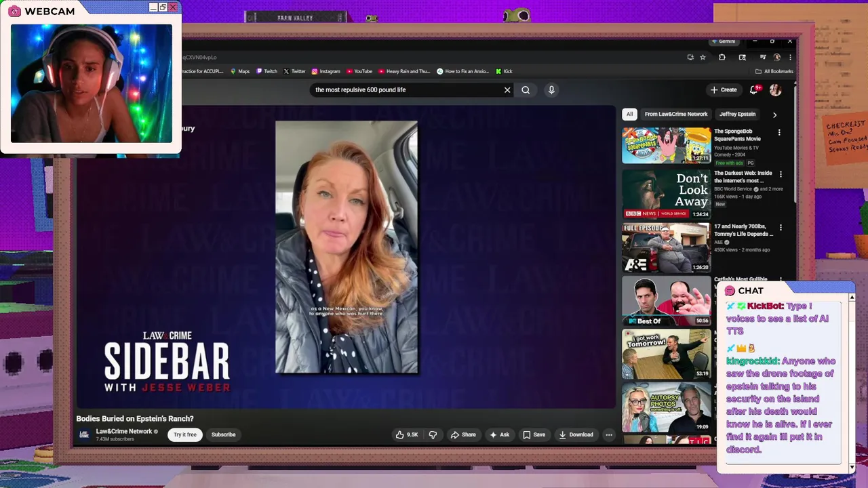Screen dimensions: 868x488
Task: Open the Chrome extensions puzzle icon
Action: pyautogui.click(x=722, y=58)
